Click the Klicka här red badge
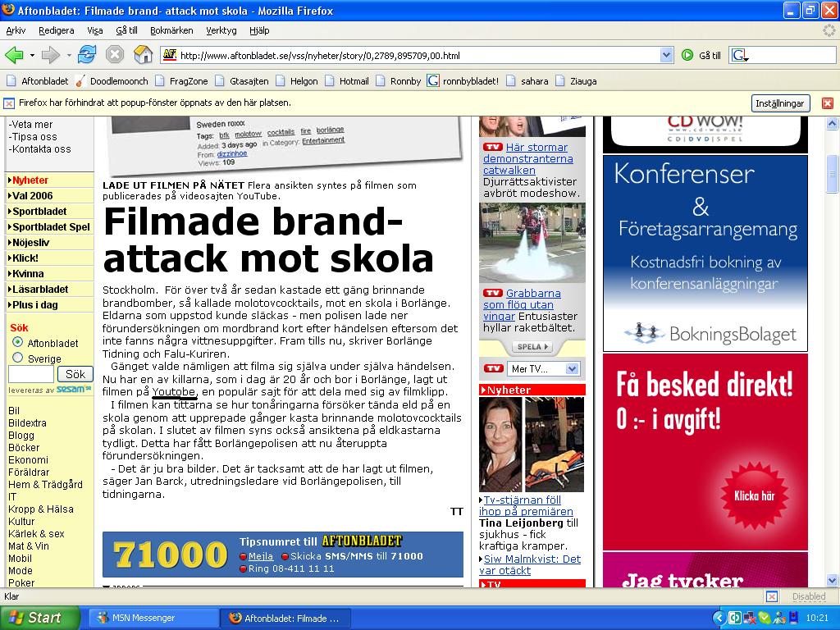Viewport: 840px width, 630px height. (755, 495)
